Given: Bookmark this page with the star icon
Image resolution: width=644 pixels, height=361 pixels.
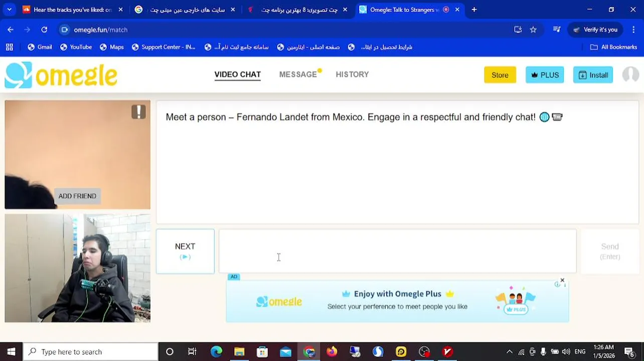Looking at the screenshot, I should click(533, 30).
